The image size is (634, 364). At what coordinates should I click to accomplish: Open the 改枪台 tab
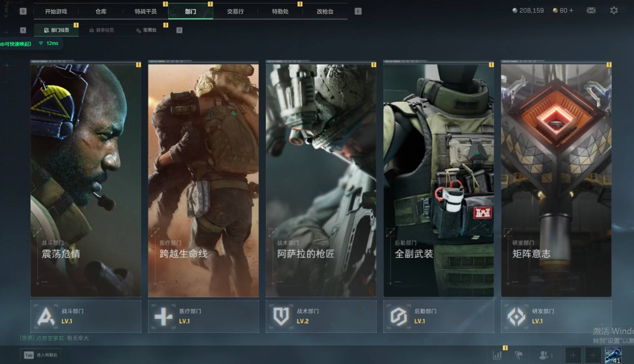[325, 11]
